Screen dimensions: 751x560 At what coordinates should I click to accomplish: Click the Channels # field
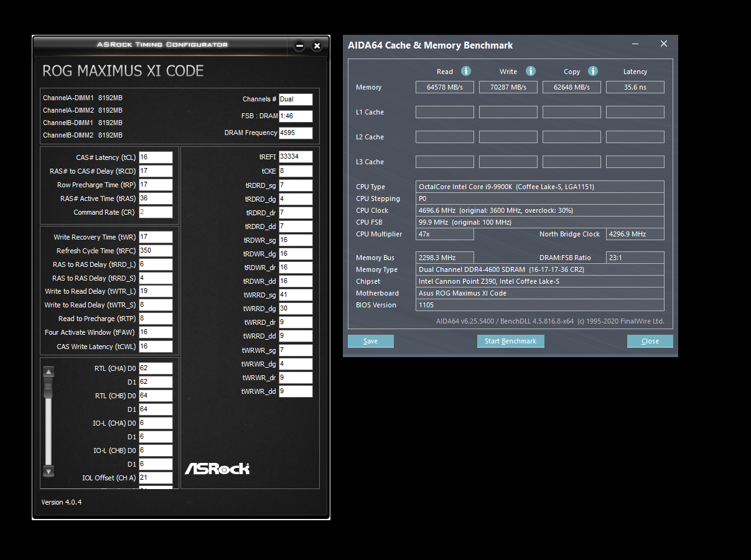296,99
